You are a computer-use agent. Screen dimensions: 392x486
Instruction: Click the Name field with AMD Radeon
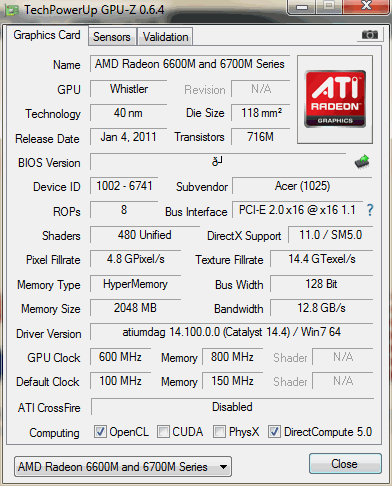[190, 64]
